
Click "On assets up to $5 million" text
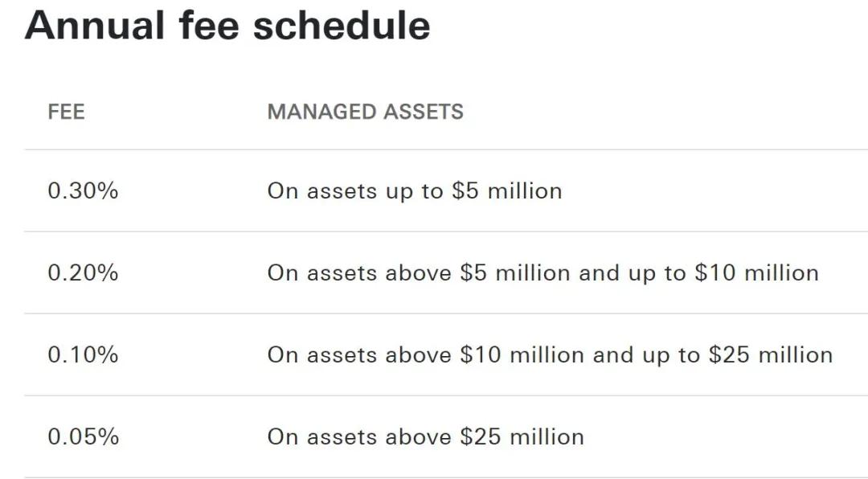pos(414,191)
